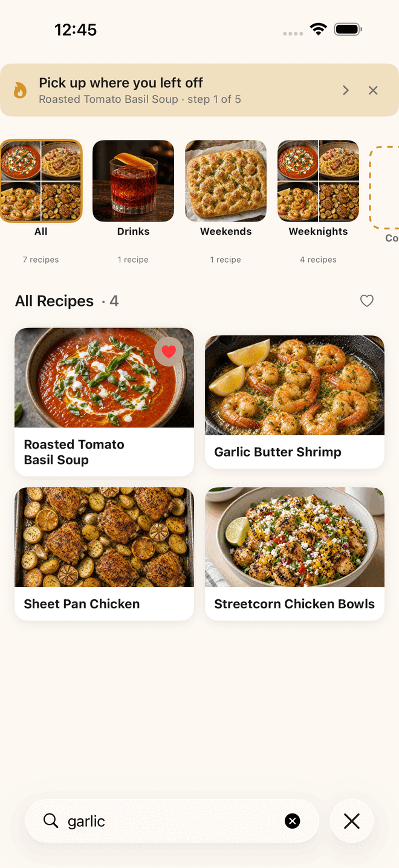Image resolution: width=399 pixels, height=868 pixels.
Task: Open the Weeknights collection
Action: tap(318, 181)
